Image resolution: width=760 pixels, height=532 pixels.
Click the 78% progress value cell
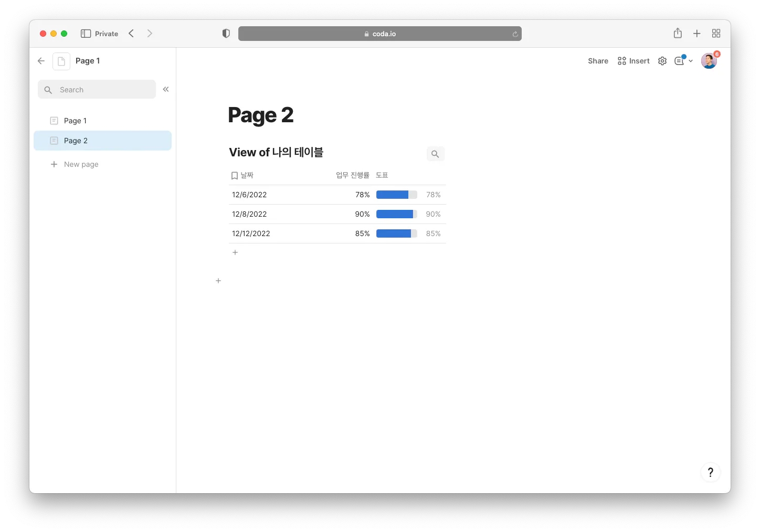363,195
